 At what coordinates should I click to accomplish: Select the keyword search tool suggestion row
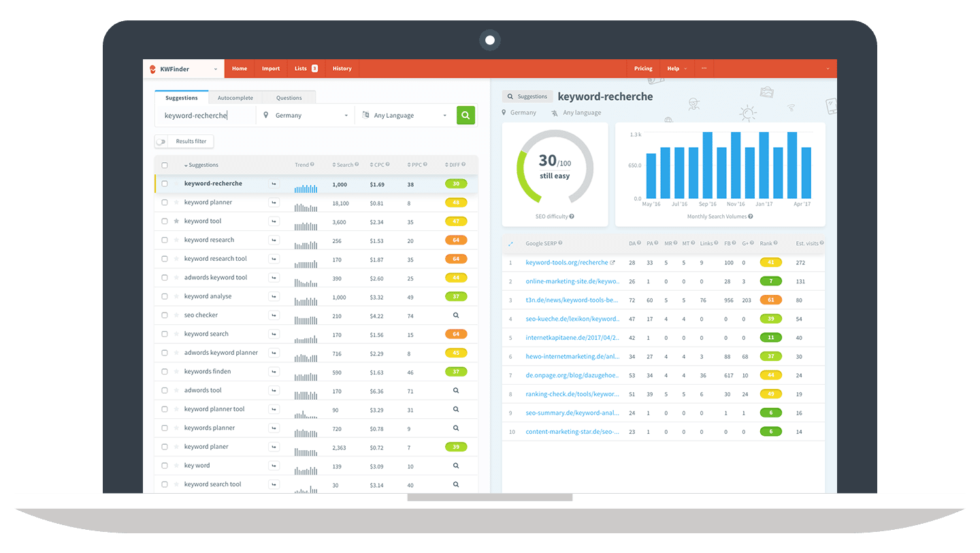click(316, 484)
